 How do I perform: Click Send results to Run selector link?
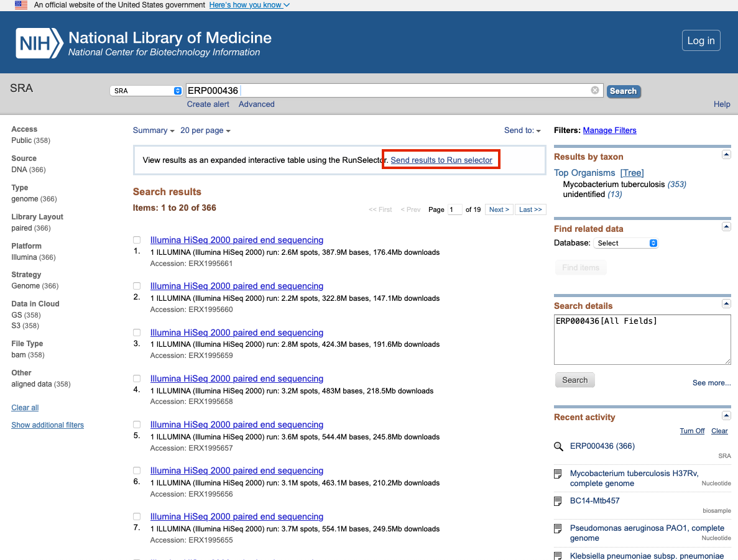tap(441, 160)
